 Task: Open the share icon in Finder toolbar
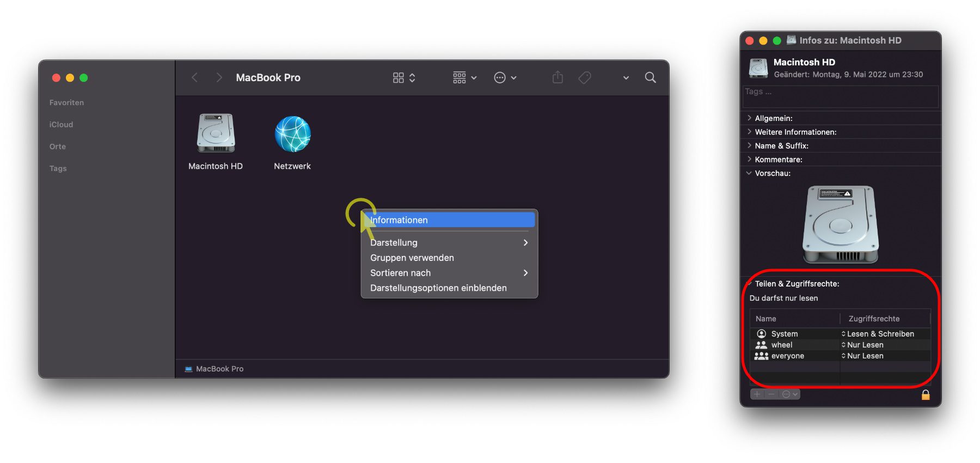[x=558, y=77]
